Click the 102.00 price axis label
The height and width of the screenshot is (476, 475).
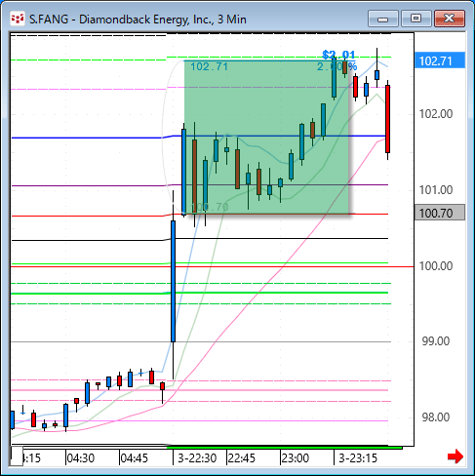pyautogui.click(x=436, y=114)
